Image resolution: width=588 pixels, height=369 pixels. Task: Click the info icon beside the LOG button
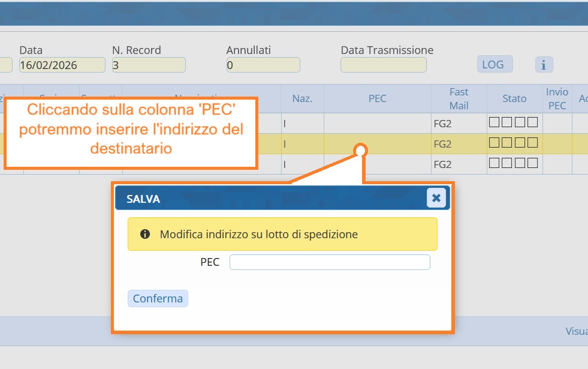tap(544, 65)
